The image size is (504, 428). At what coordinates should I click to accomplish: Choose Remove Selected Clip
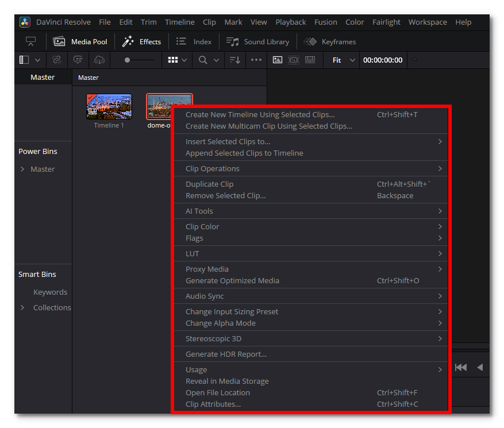[x=311, y=196]
